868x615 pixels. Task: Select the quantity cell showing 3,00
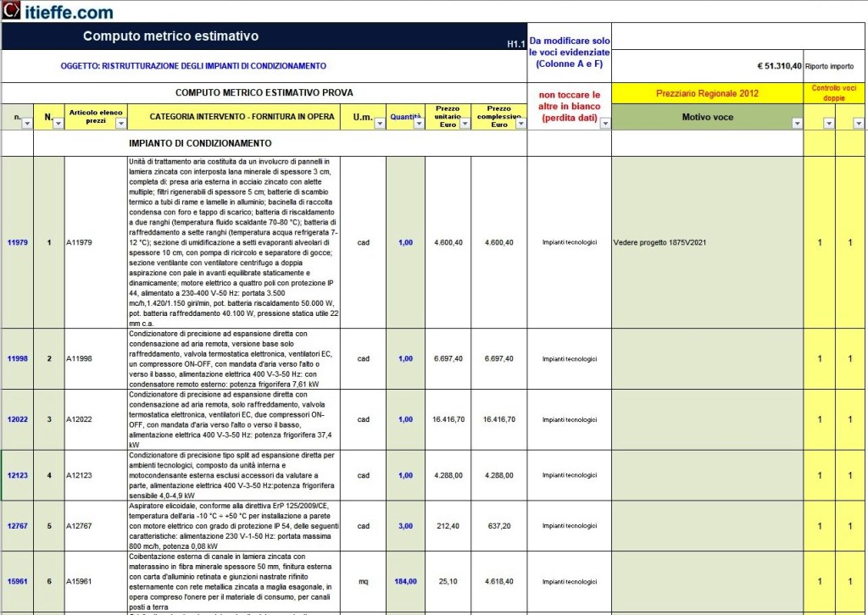click(406, 525)
